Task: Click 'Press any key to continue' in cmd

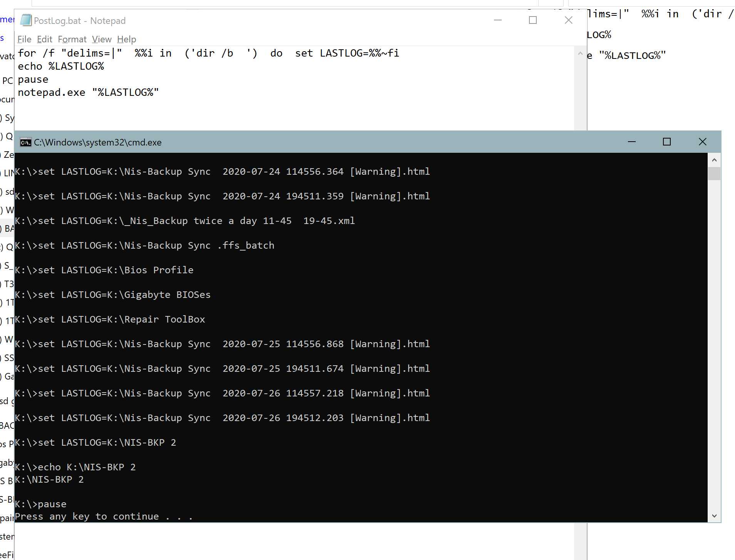Action: click(x=104, y=517)
